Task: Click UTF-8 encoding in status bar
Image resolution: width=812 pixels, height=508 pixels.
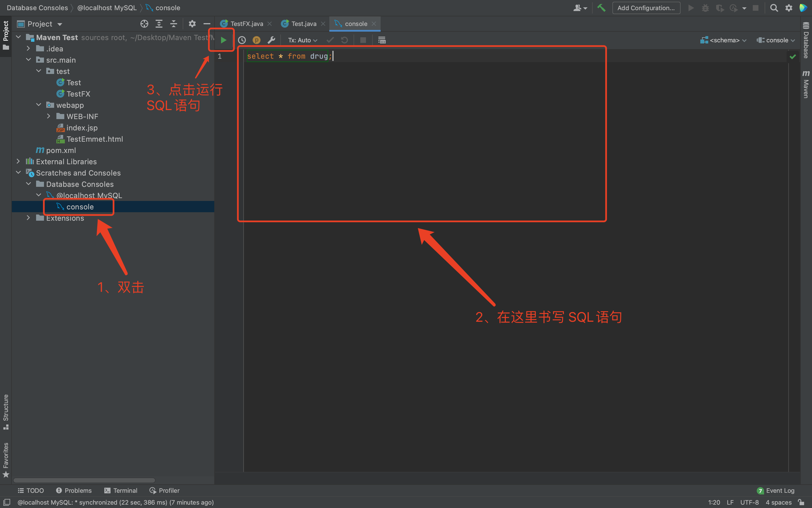Action: (749, 502)
